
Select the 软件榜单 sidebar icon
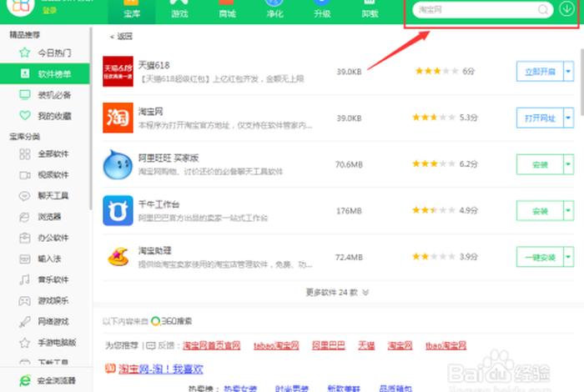[24, 73]
